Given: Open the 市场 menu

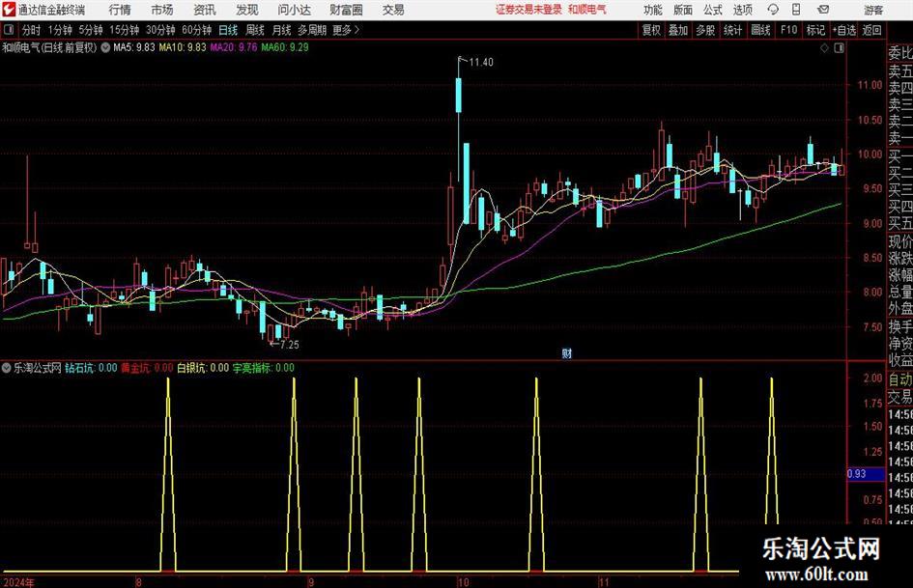Looking at the screenshot, I should coord(162,10).
